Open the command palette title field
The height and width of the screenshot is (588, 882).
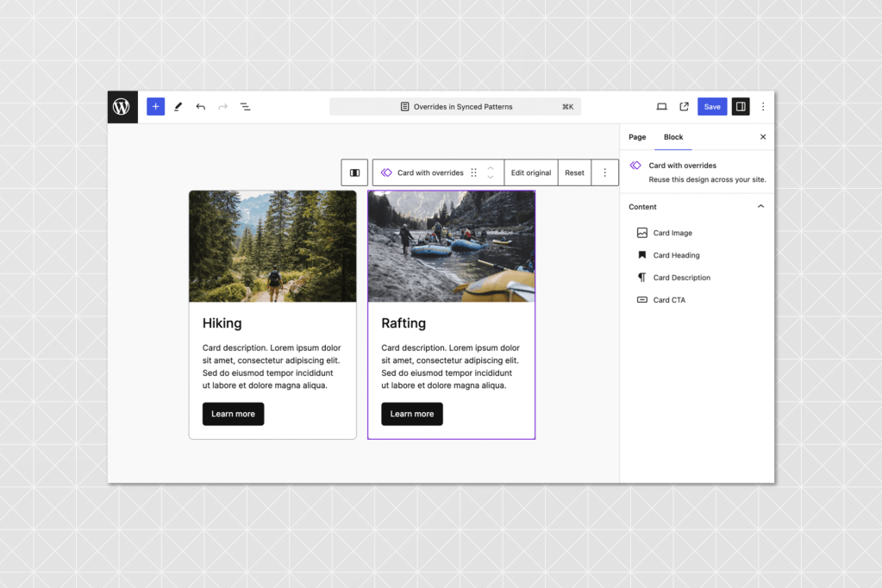(x=455, y=107)
